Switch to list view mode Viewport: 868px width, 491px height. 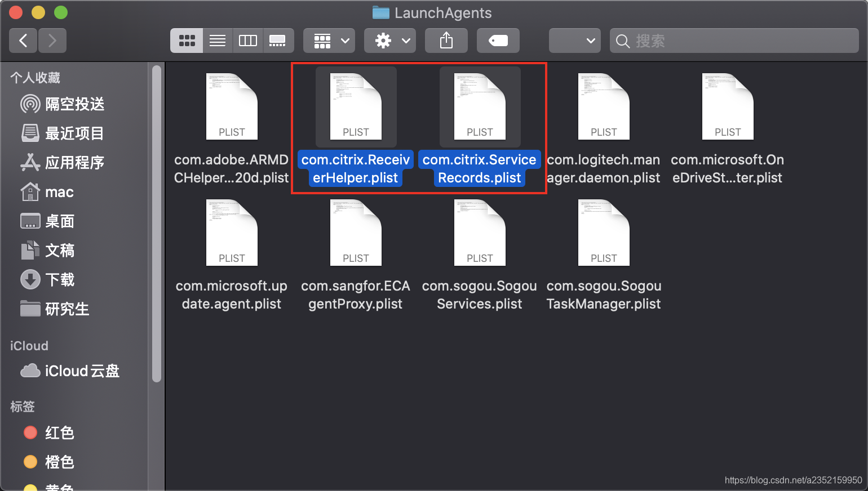[x=218, y=41]
